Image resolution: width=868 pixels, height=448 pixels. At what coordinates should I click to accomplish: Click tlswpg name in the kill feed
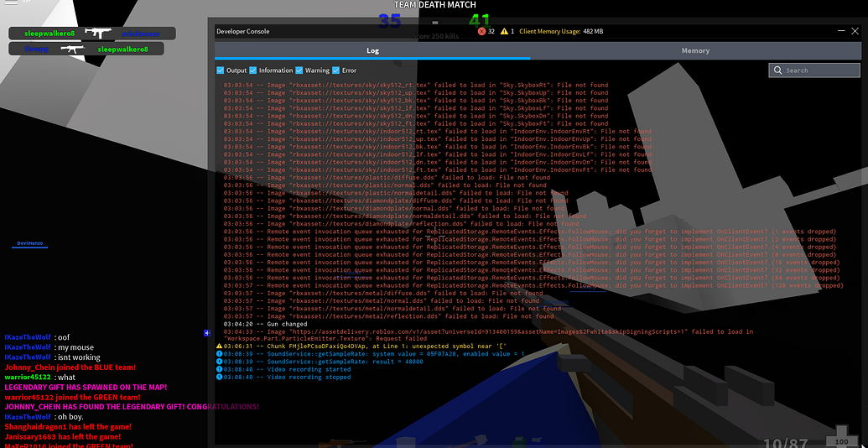click(36, 49)
